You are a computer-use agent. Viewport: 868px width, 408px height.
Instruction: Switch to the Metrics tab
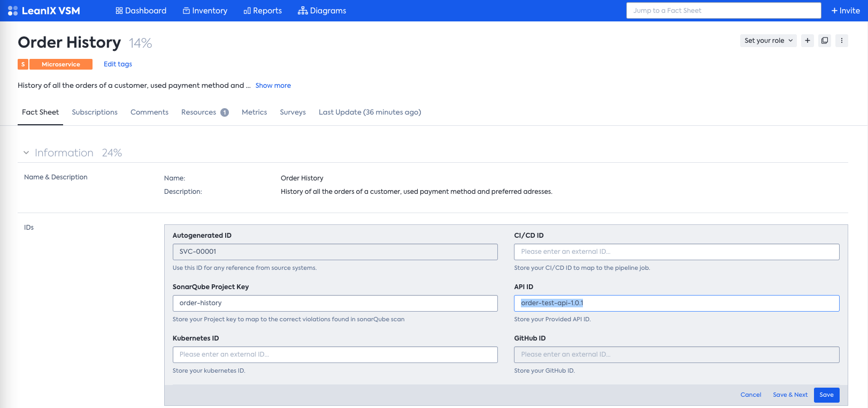coord(255,112)
